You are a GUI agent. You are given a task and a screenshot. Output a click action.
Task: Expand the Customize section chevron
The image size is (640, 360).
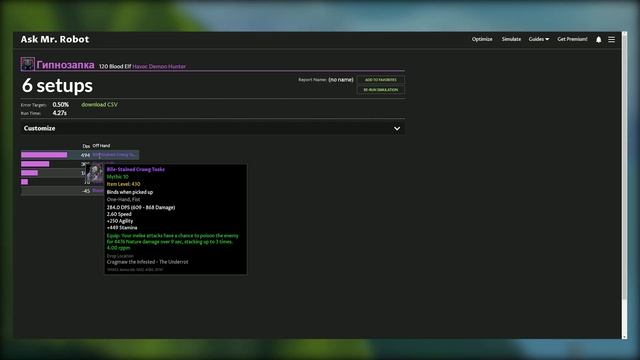[x=397, y=128]
